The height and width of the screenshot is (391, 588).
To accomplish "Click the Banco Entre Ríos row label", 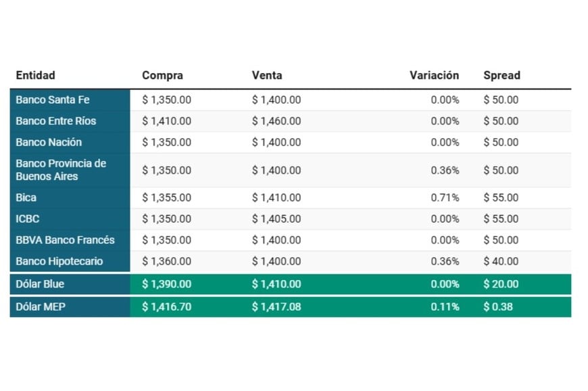I will pos(56,121).
